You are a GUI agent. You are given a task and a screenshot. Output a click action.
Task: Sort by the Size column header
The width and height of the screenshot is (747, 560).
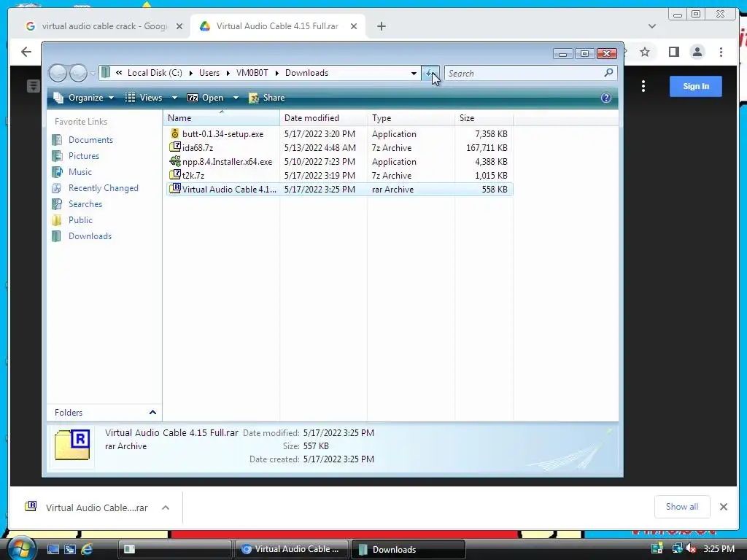pyautogui.click(x=484, y=118)
